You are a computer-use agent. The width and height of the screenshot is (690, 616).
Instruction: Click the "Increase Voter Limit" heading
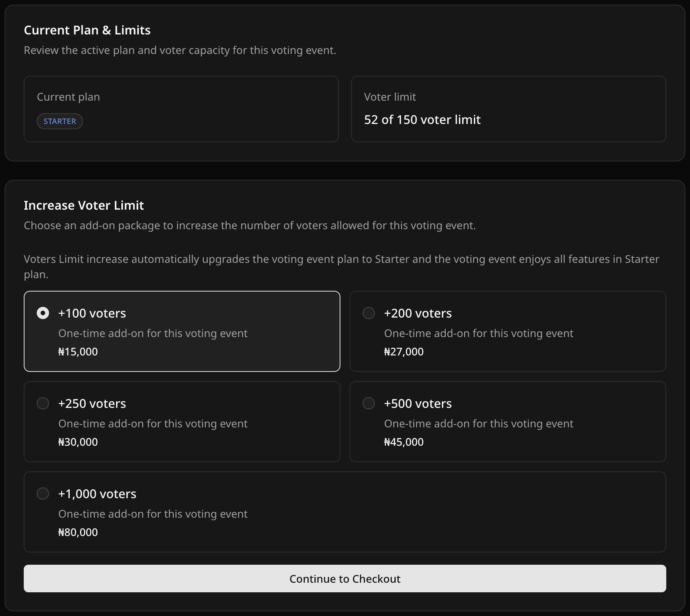click(84, 205)
